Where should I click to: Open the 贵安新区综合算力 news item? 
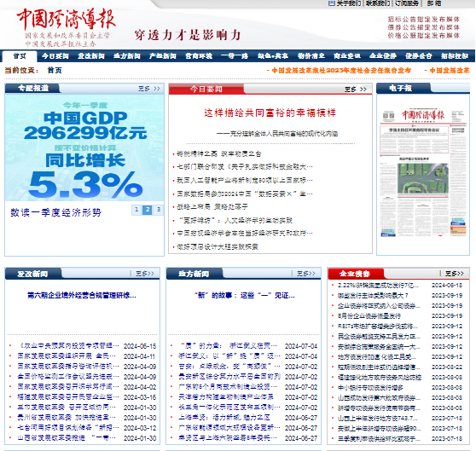[229, 376]
